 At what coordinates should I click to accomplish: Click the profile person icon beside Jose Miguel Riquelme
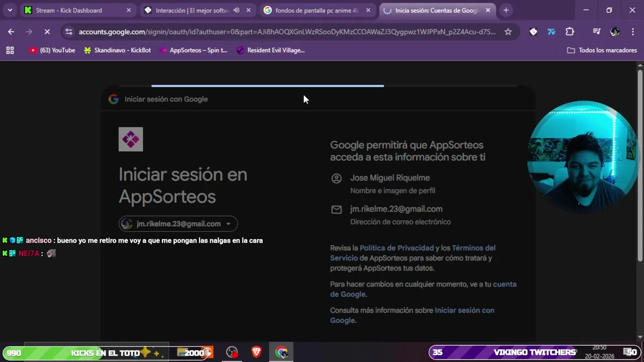(337, 178)
